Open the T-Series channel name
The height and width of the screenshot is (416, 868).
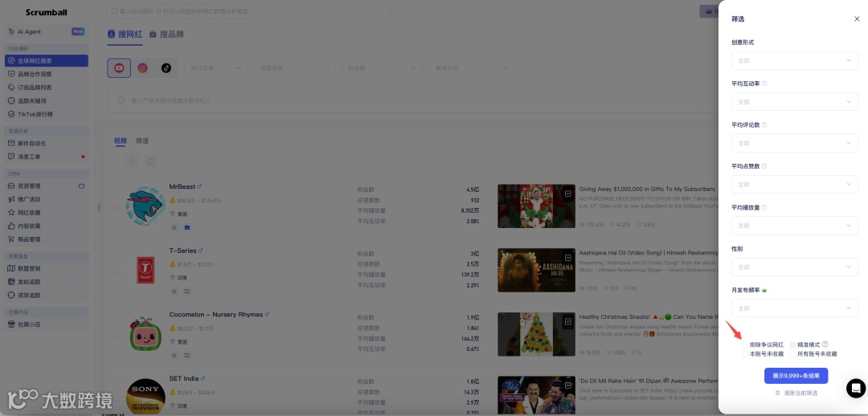182,251
